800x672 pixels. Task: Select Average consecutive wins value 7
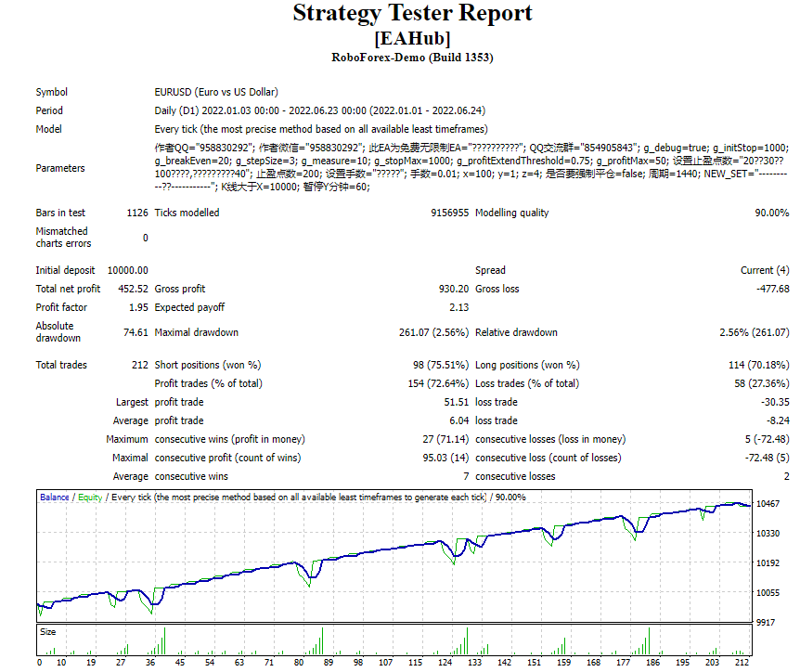tap(466, 476)
